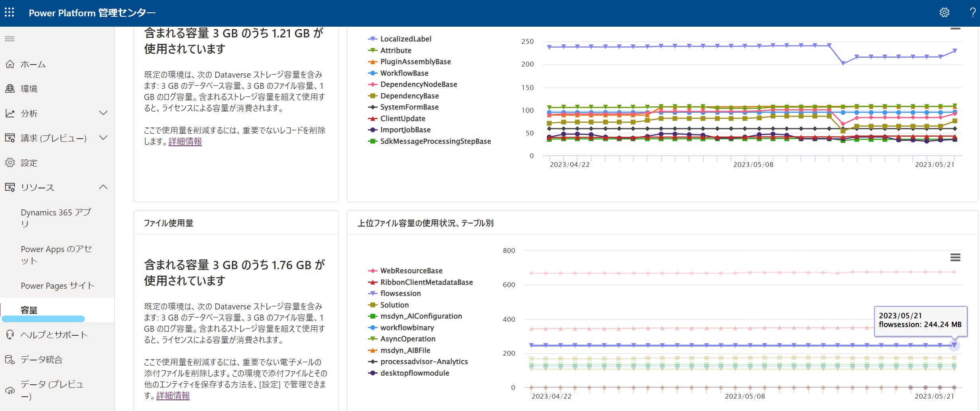Click the 請求 (プレビュー) billing icon

pos(10,138)
